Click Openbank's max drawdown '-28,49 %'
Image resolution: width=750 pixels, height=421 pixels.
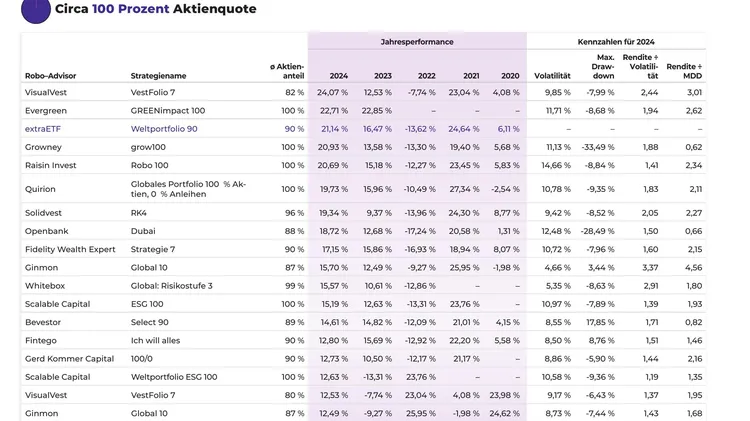coord(598,231)
